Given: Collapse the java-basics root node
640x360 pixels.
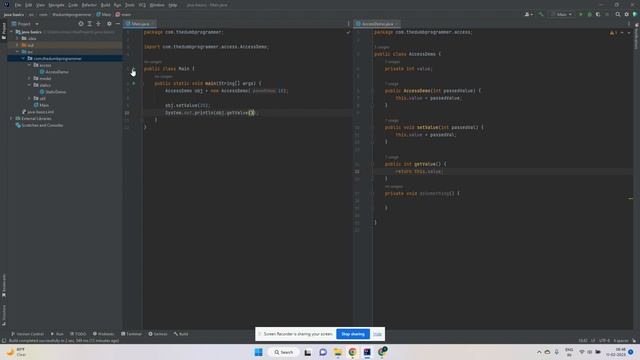Looking at the screenshot, I should pos(11,32).
